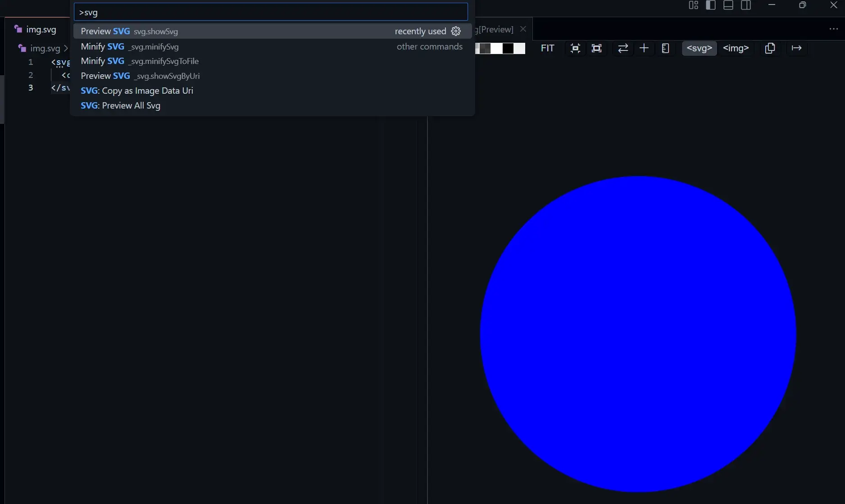Select the dark checkered background swatch

(x=485, y=48)
